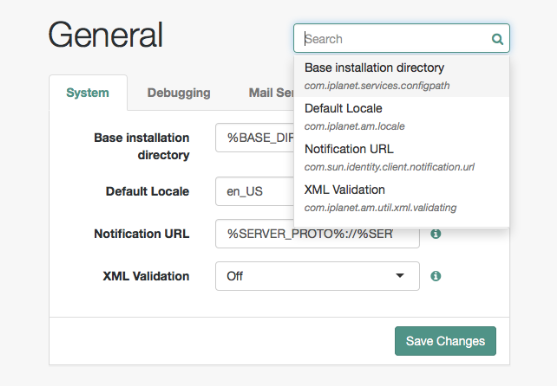Click info icon beside Notification URL
The width and height of the screenshot is (557, 386).
click(436, 234)
